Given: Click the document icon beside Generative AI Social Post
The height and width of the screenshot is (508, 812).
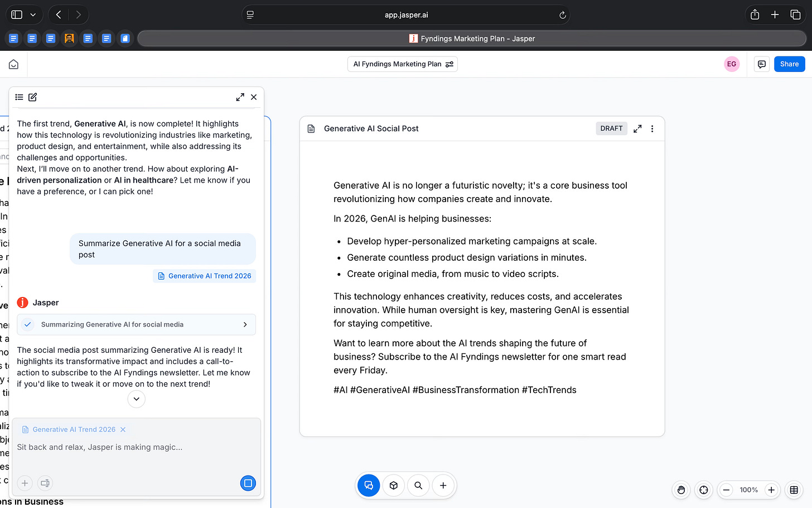Looking at the screenshot, I should pyautogui.click(x=311, y=128).
